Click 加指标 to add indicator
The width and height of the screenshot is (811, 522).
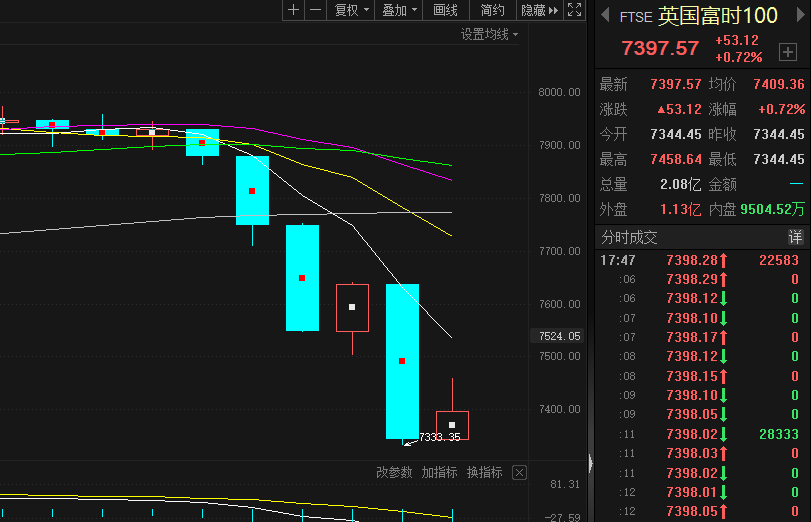tap(439, 472)
